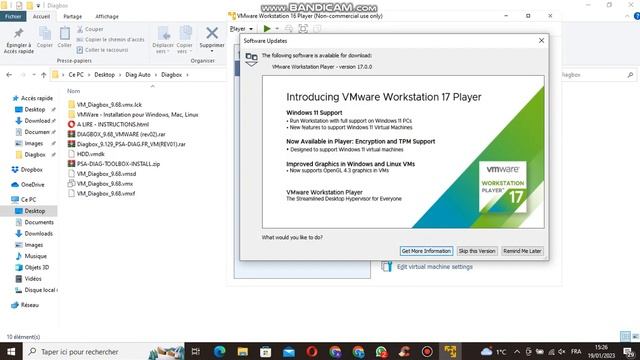Screen dimensions: 640x360
Task: Open Task View on the taskbar
Action: click(196, 351)
